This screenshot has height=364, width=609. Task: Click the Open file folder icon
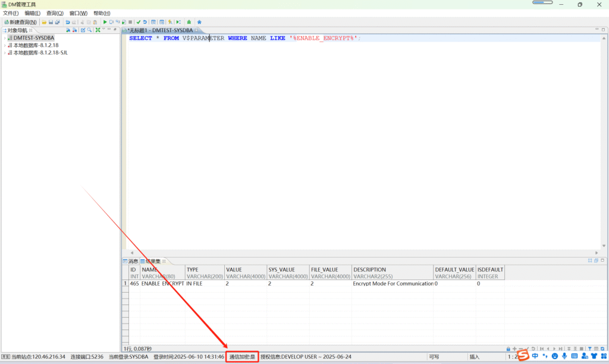tap(44, 22)
